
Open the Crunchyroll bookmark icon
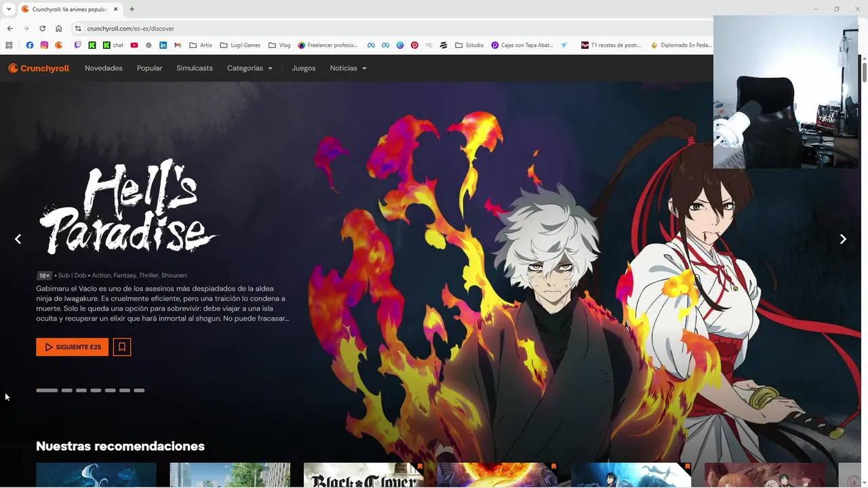coord(59,45)
